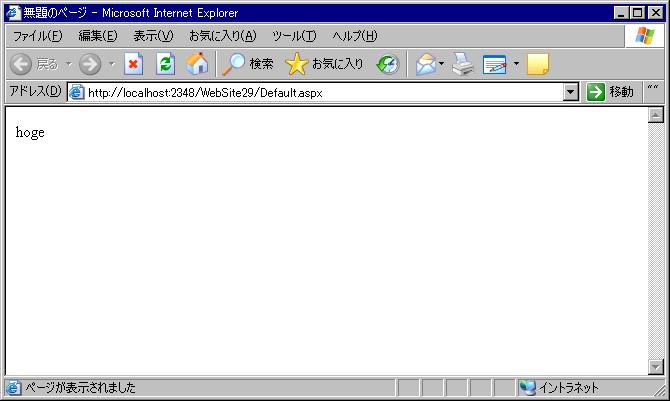This screenshot has width=670, height=401.
Task: Open the Forward button history dropdown arrow
Action: click(x=112, y=64)
